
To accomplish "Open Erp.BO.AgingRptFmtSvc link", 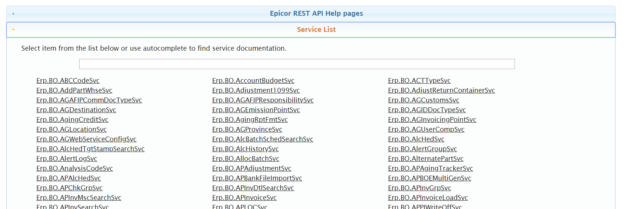I will [x=250, y=120].
